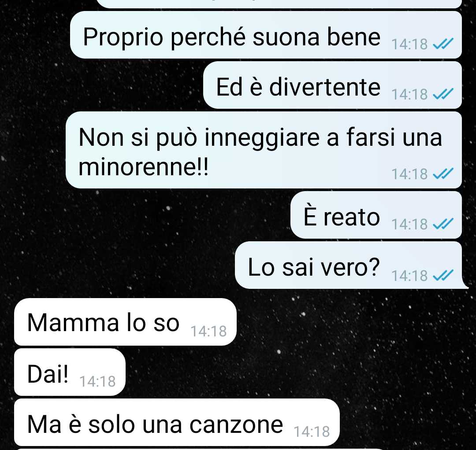The width and height of the screenshot is (476, 450).
Task: Select the 'Ma è solo una canzone' message
Action: pos(177,422)
